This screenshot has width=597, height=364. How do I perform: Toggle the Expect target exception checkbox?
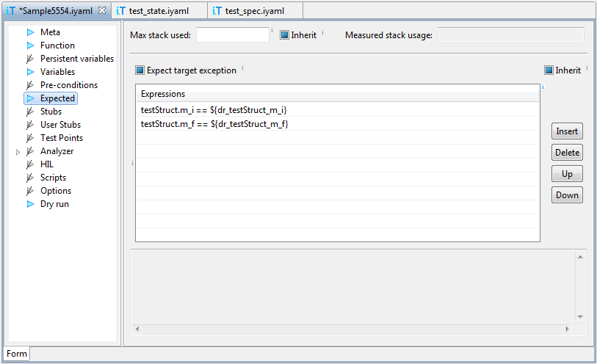140,71
